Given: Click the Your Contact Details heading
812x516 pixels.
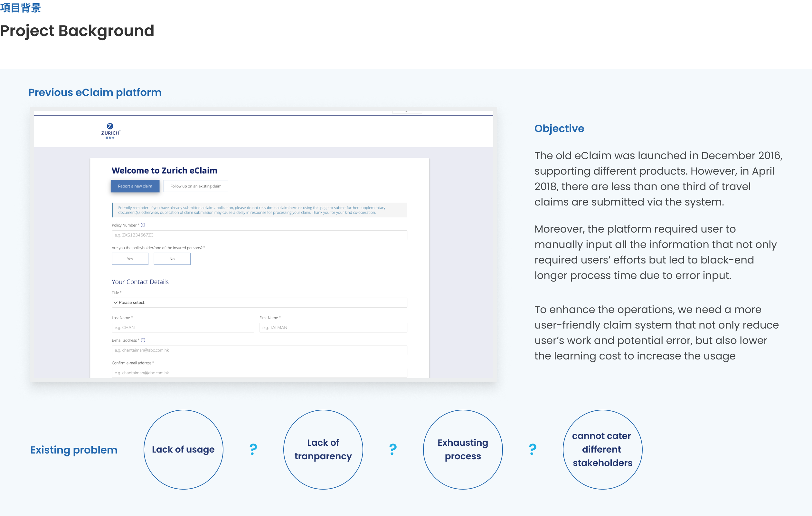Looking at the screenshot, I should coord(140,282).
